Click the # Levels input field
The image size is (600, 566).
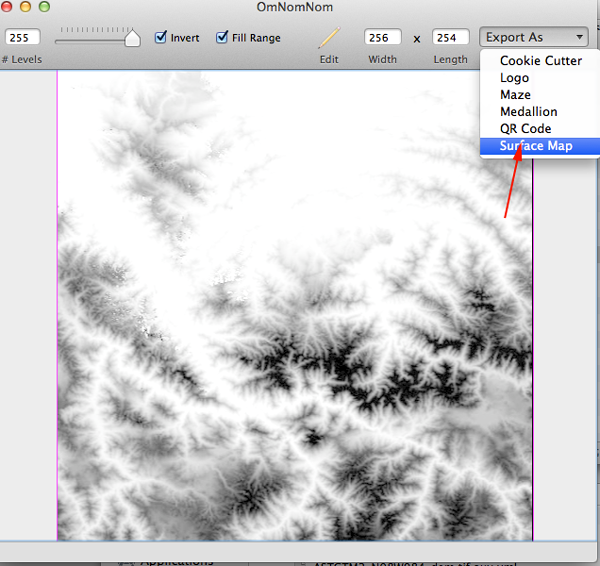click(x=22, y=38)
